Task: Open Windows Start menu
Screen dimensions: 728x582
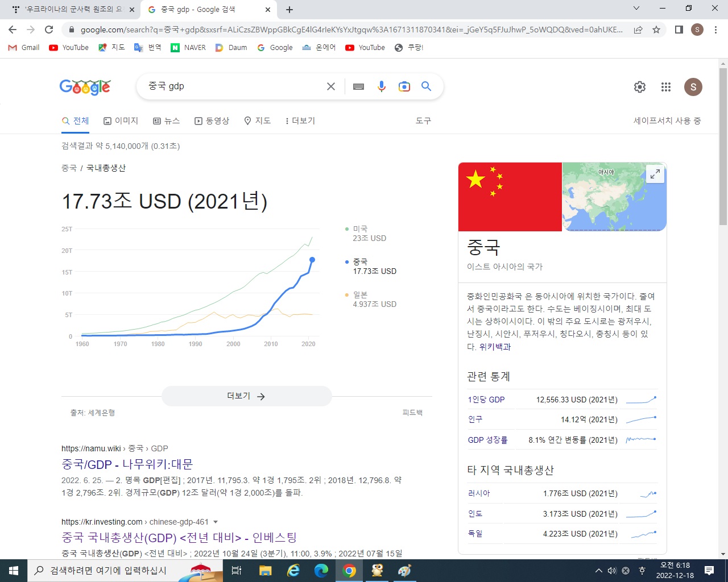Action: (x=14, y=571)
